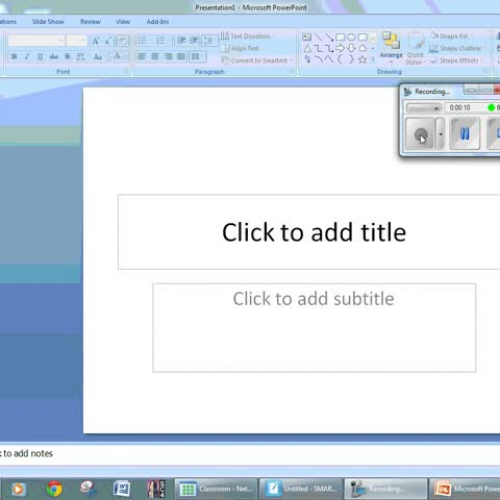The height and width of the screenshot is (500, 500).
Task: Expand the shapes gallery More arrow
Action: pos(373,60)
